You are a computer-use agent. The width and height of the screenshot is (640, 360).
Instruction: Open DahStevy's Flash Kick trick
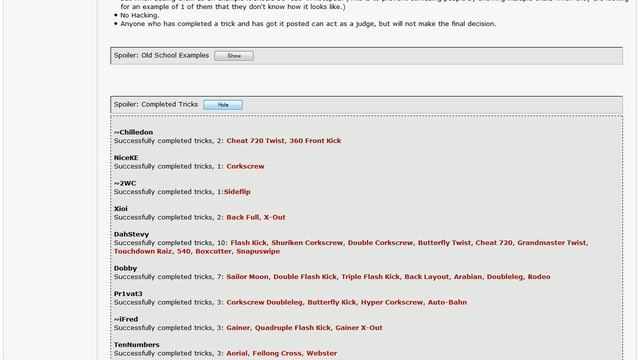pos(249,243)
